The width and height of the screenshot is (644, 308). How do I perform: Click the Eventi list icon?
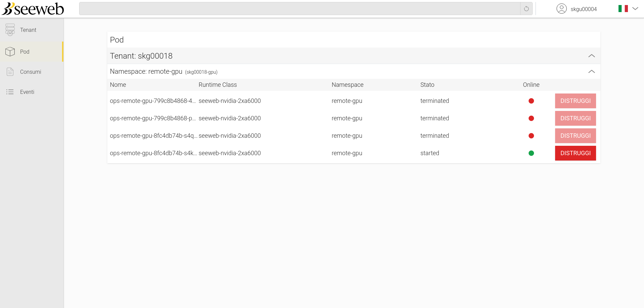pyautogui.click(x=10, y=92)
